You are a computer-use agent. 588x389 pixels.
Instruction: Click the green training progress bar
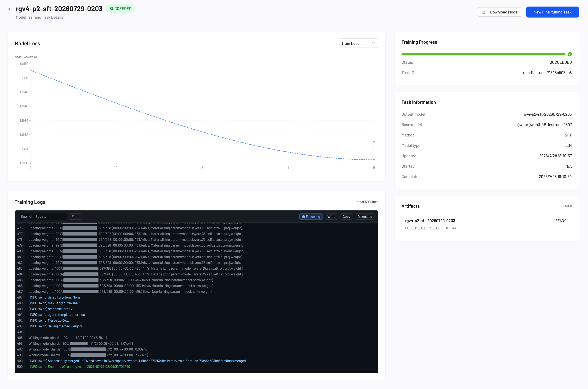[x=483, y=54]
